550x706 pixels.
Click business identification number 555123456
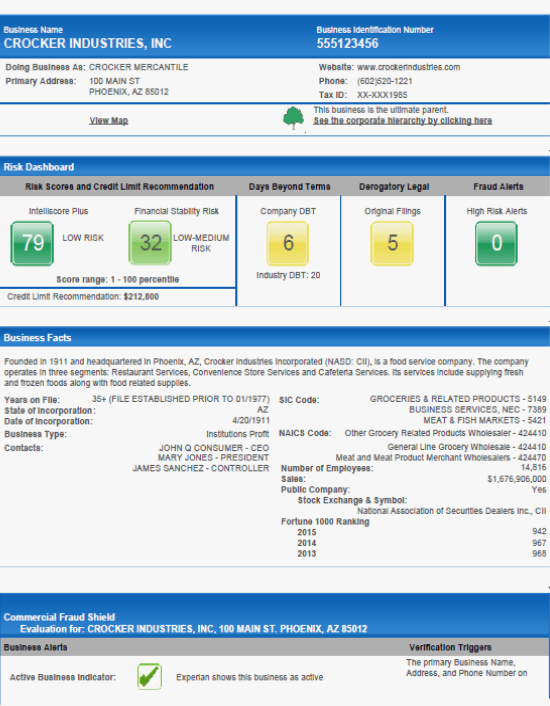coord(347,43)
